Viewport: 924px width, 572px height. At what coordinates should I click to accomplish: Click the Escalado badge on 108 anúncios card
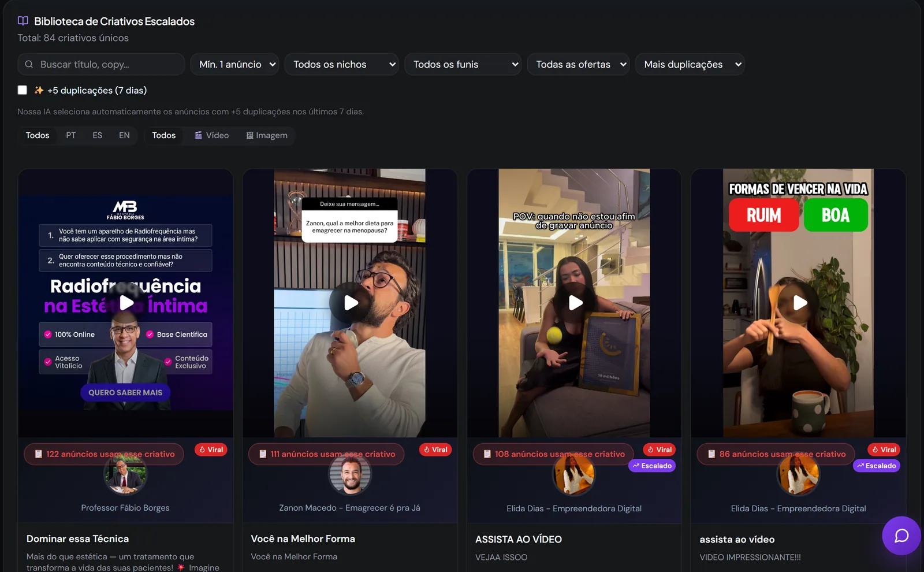(x=652, y=466)
